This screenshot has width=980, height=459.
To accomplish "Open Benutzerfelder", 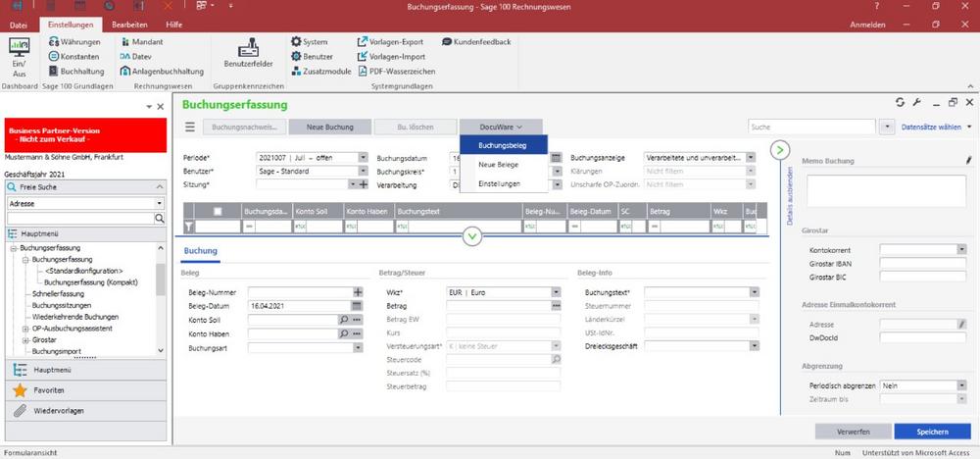I will coord(248,54).
